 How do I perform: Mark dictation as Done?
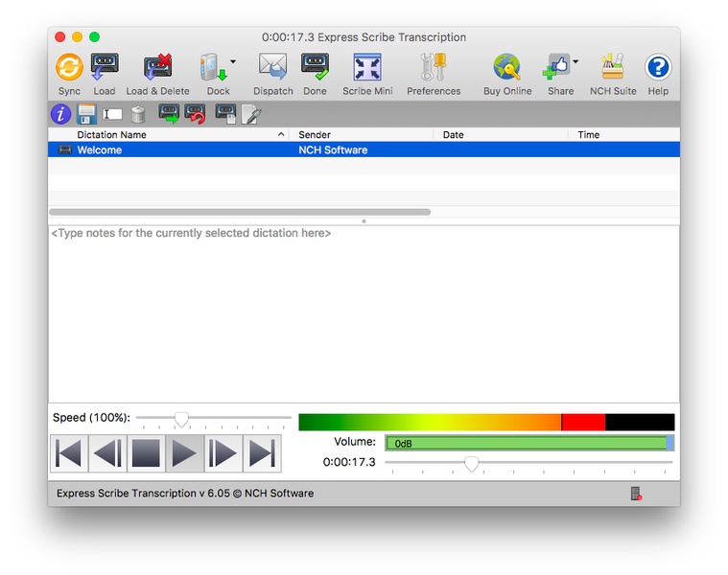pyautogui.click(x=315, y=67)
